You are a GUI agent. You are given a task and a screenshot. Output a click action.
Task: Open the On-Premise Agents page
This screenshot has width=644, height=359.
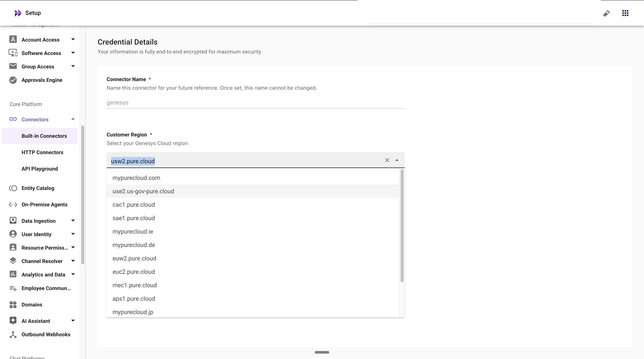(x=45, y=204)
